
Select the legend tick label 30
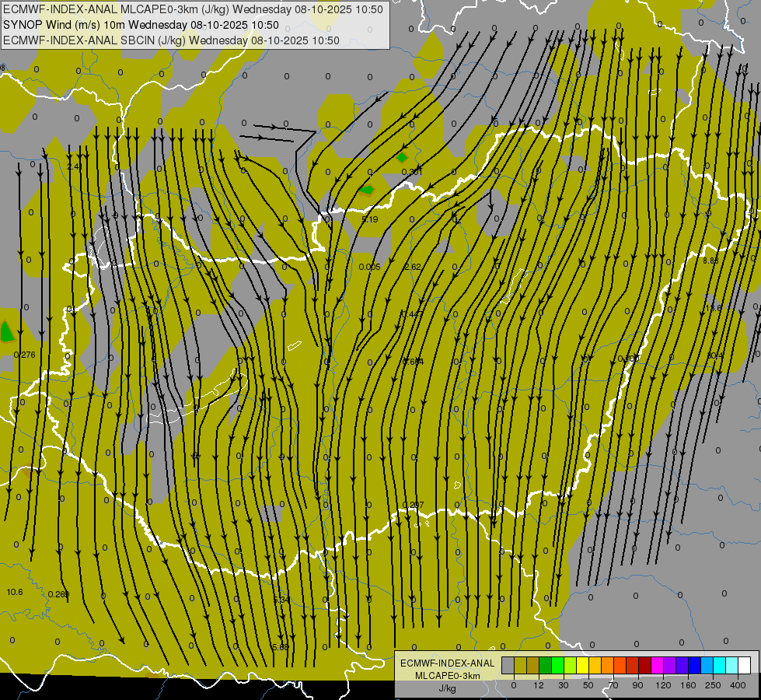563,685
